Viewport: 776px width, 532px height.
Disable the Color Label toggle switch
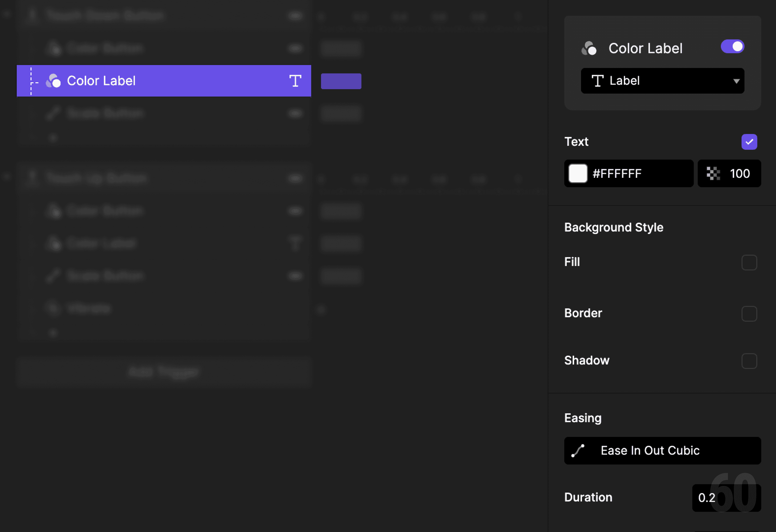tap(732, 46)
